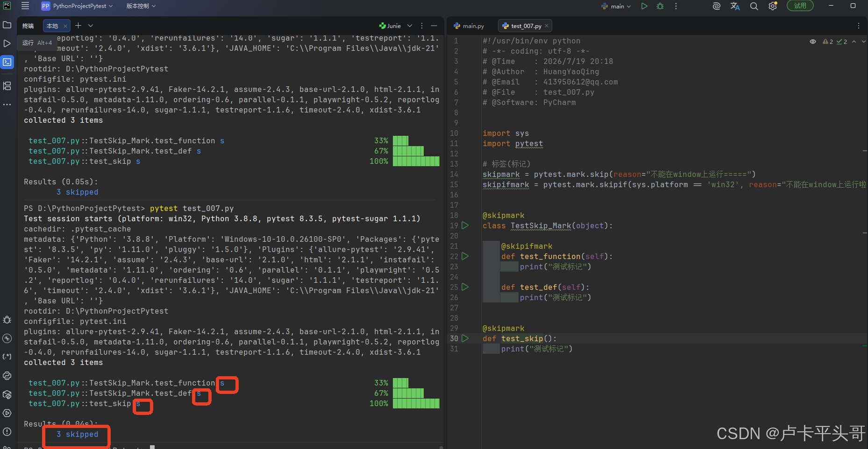Run class TestSkip_Mark from gutter arrow

point(465,225)
